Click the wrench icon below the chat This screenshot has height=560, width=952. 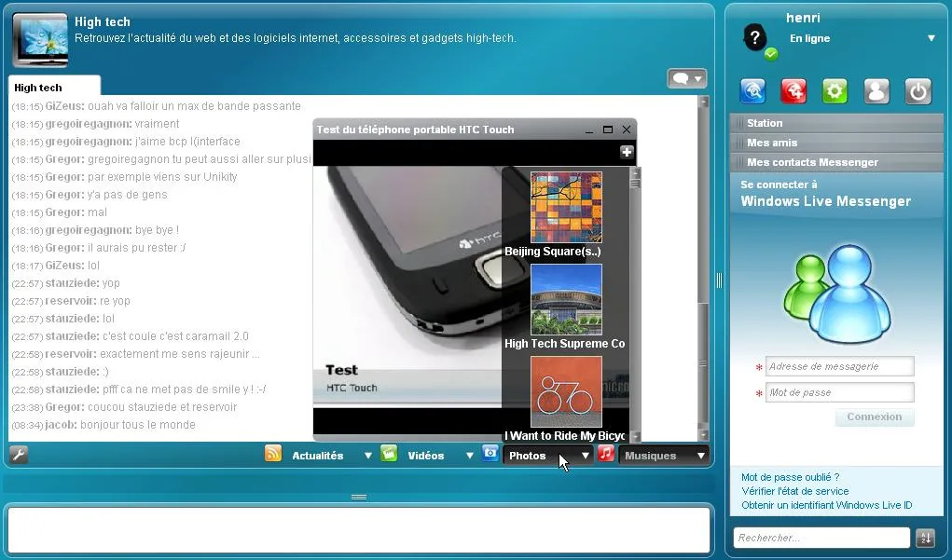(x=19, y=455)
